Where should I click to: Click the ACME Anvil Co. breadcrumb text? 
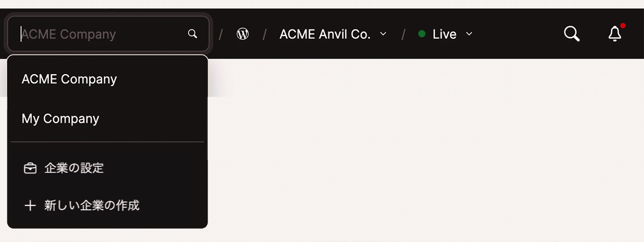[x=325, y=34]
